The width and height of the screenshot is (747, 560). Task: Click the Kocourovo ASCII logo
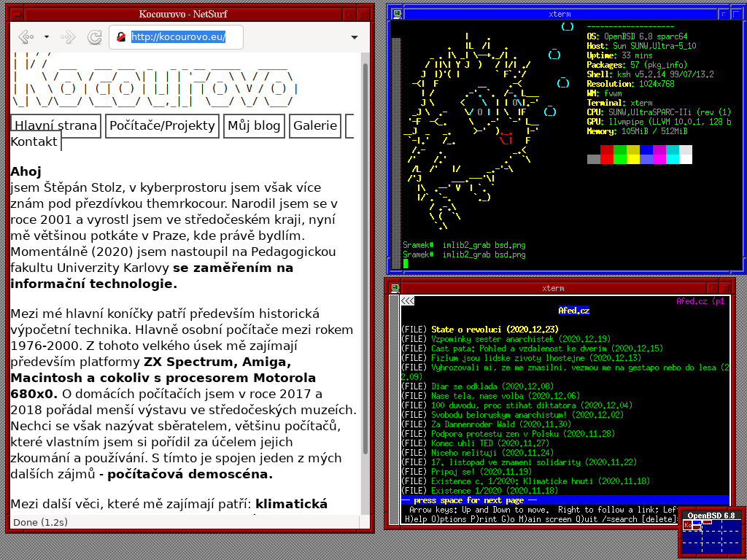[155, 81]
